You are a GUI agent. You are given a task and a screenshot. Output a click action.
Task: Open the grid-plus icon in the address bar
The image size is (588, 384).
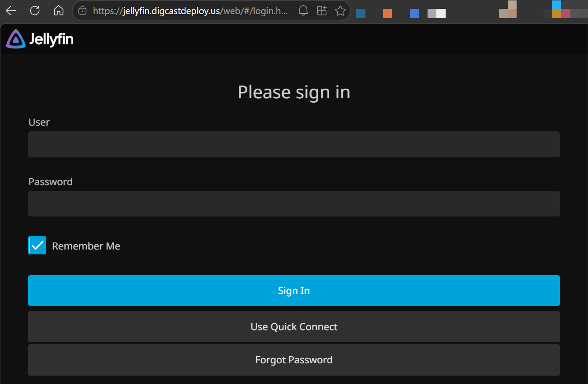coord(322,11)
